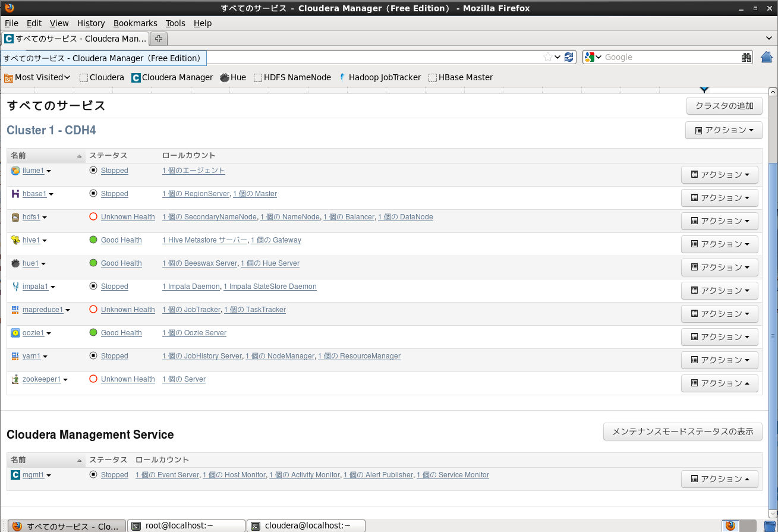Click the impala1 service icon
The height and width of the screenshot is (532, 778).
15,287
